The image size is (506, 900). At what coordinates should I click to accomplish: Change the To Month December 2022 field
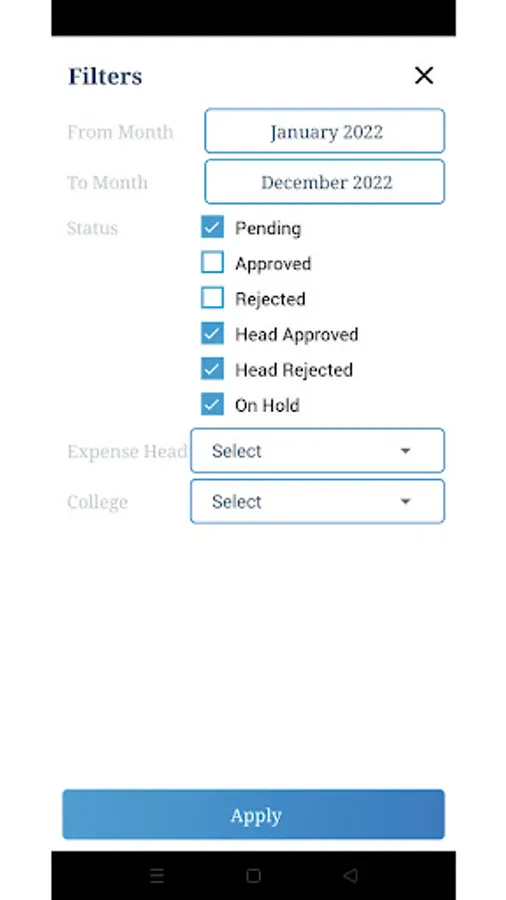click(x=325, y=182)
